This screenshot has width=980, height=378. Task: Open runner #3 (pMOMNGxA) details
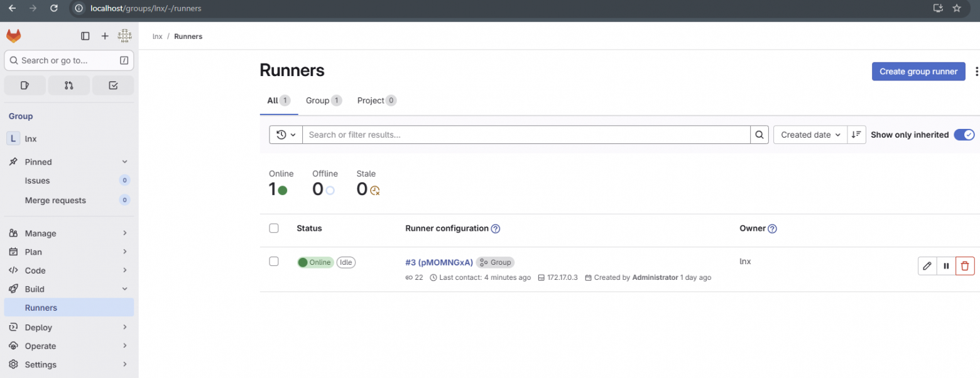(438, 262)
